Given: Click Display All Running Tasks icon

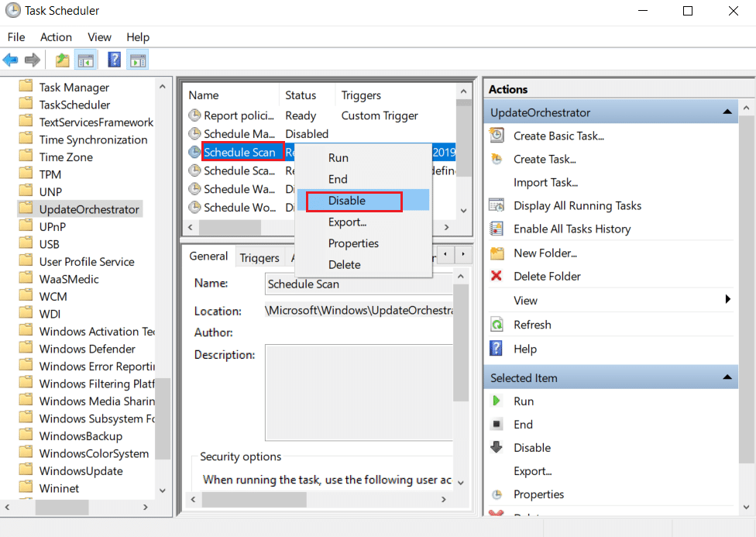Looking at the screenshot, I should [x=497, y=205].
